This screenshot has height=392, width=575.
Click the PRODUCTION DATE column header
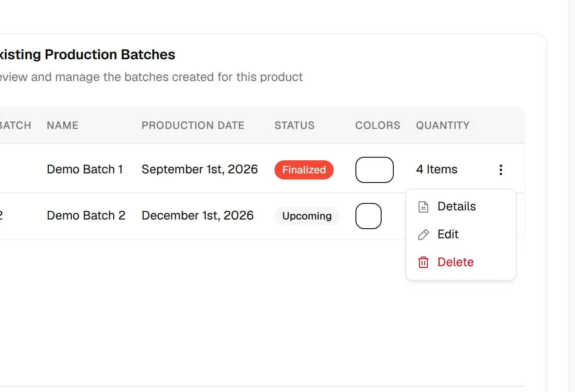(193, 125)
